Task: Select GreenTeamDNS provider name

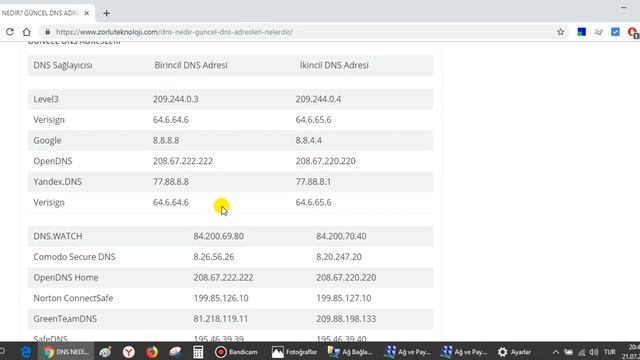Action: point(65,319)
